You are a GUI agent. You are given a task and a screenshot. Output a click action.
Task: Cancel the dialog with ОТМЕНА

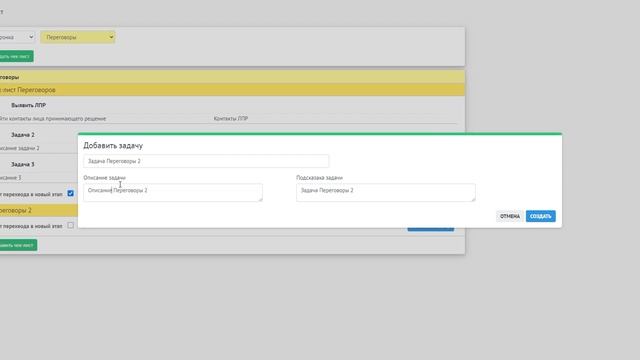coord(510,216)
